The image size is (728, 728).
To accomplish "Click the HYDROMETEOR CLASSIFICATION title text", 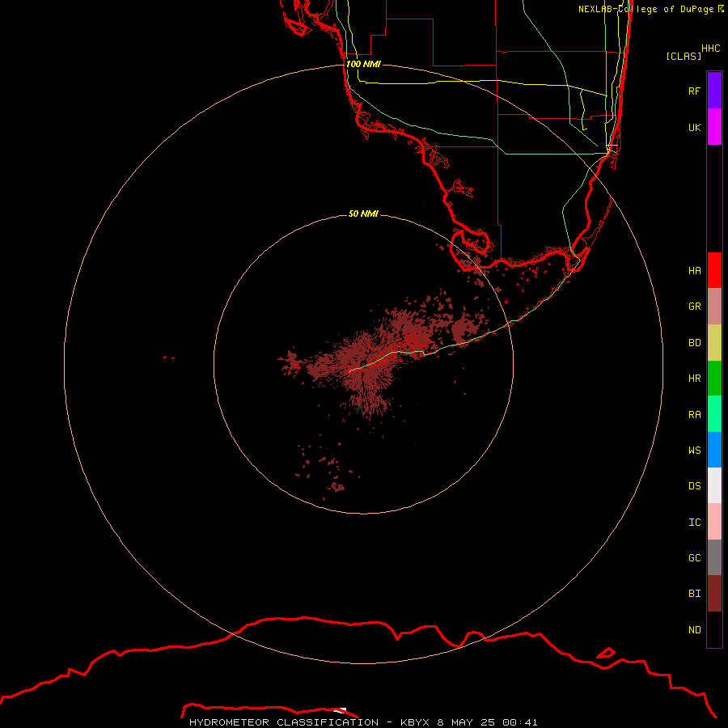I will tap(284, 722).
